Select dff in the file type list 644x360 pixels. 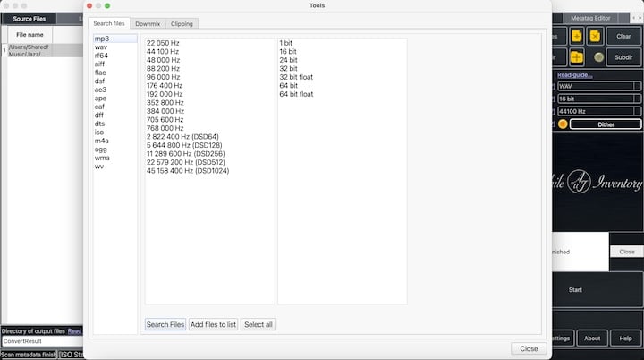coord(115,116)
